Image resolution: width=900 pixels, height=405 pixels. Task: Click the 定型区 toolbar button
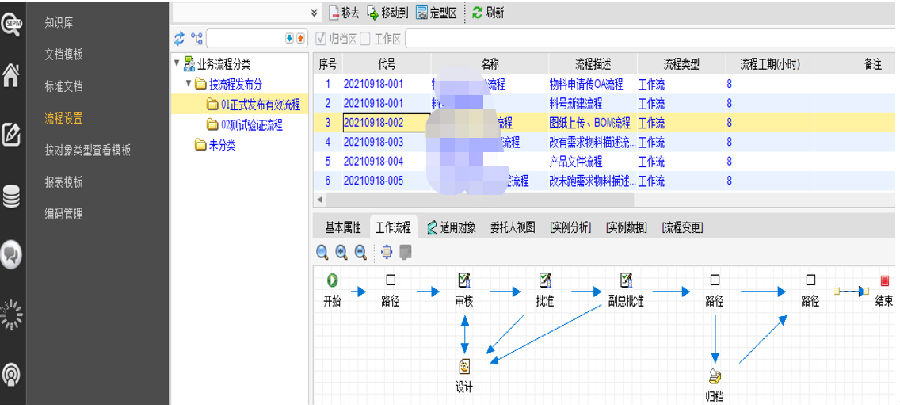tap(437, 13)
